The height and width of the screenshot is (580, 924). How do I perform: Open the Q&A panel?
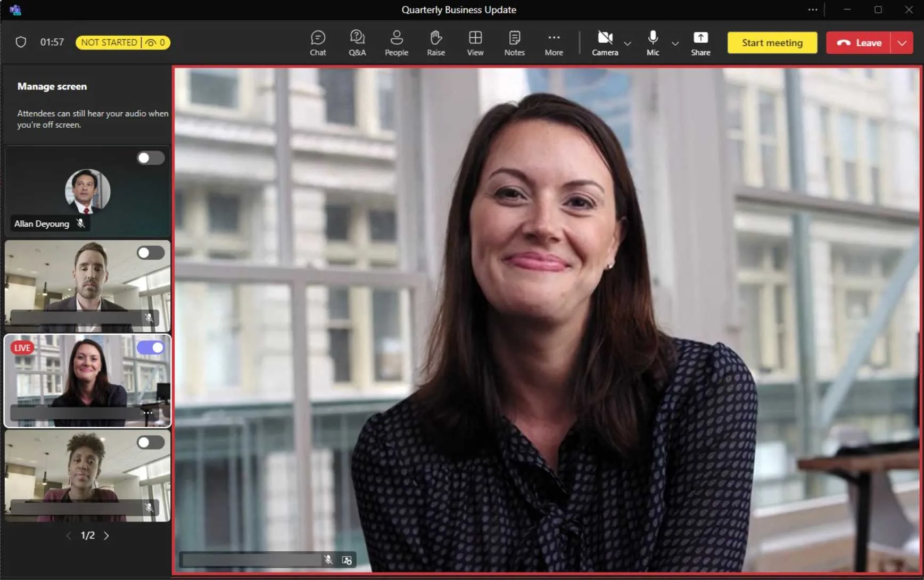pyautogui.click(x=357, y=43)
